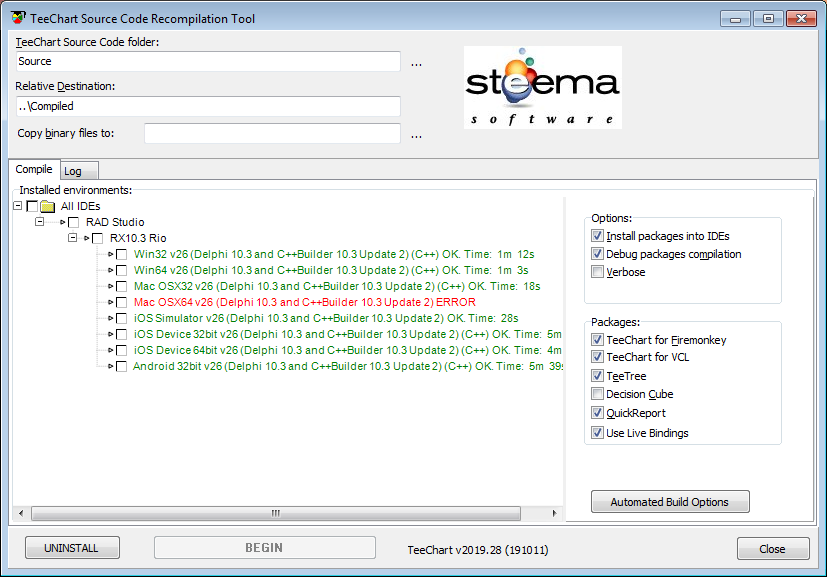Viewport: 827px width, 577px height.
Task: Click the horizontal scrollbar thumb in tree
Action: (x=276, y=513)
